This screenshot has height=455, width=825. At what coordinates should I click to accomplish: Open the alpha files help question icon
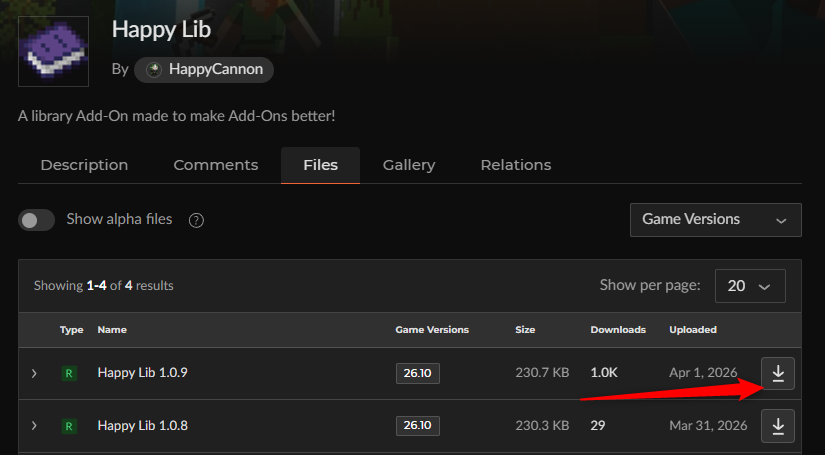196,220
